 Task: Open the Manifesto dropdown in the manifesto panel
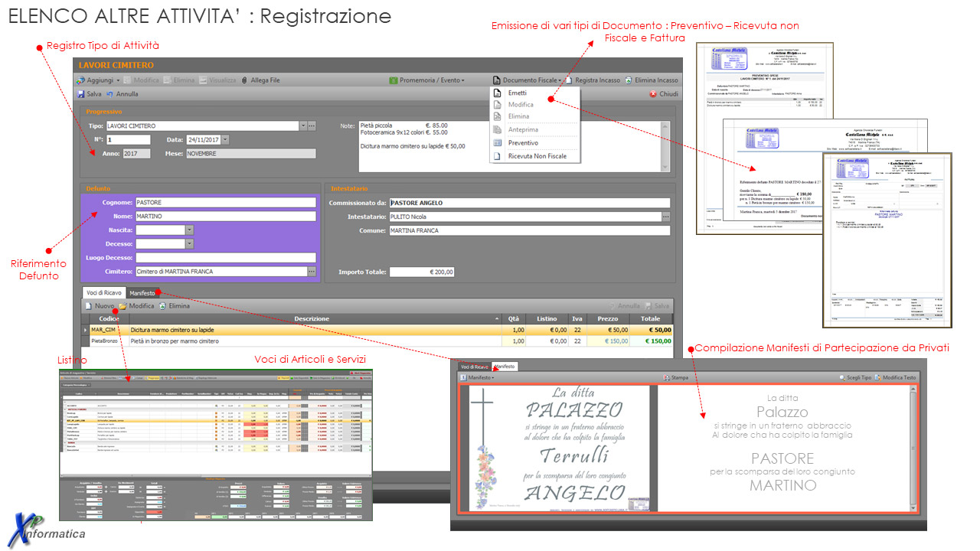coord(477,378)
